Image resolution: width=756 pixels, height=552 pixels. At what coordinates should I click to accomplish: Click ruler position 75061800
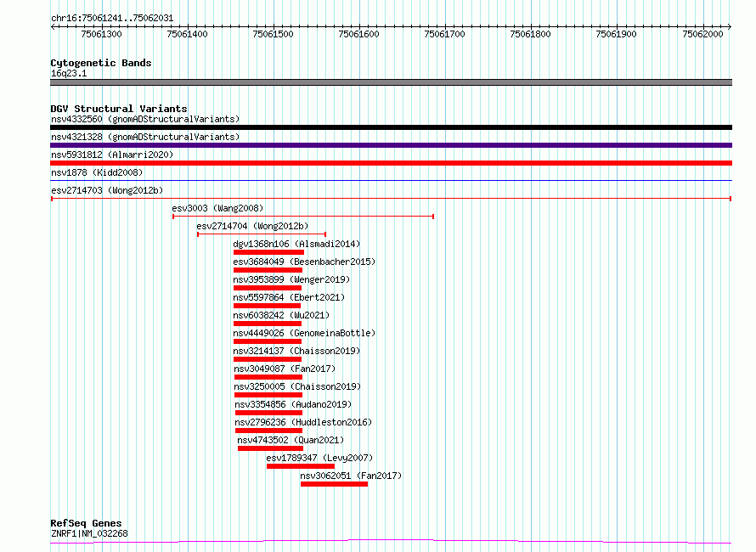(x=531, y=34)
